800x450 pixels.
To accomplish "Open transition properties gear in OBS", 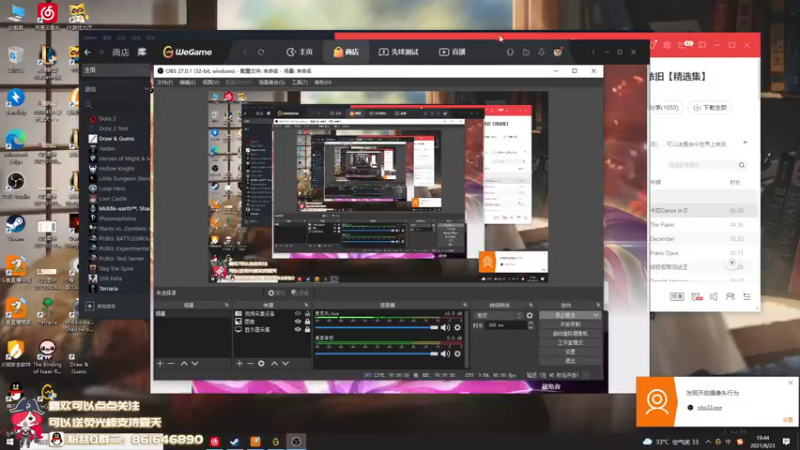I will coord(530,315).
